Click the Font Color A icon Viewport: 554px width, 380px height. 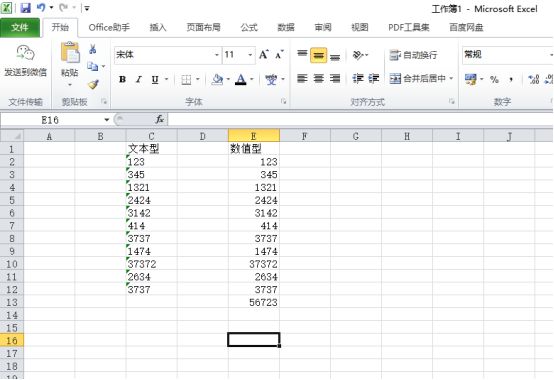(x=241, y=79)
